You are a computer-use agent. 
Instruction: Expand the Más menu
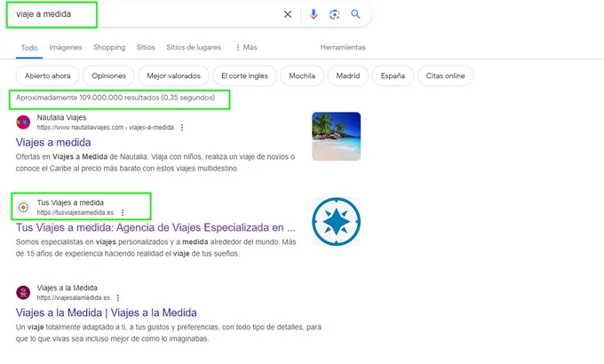pyautogui.click(x=246, y=47)
